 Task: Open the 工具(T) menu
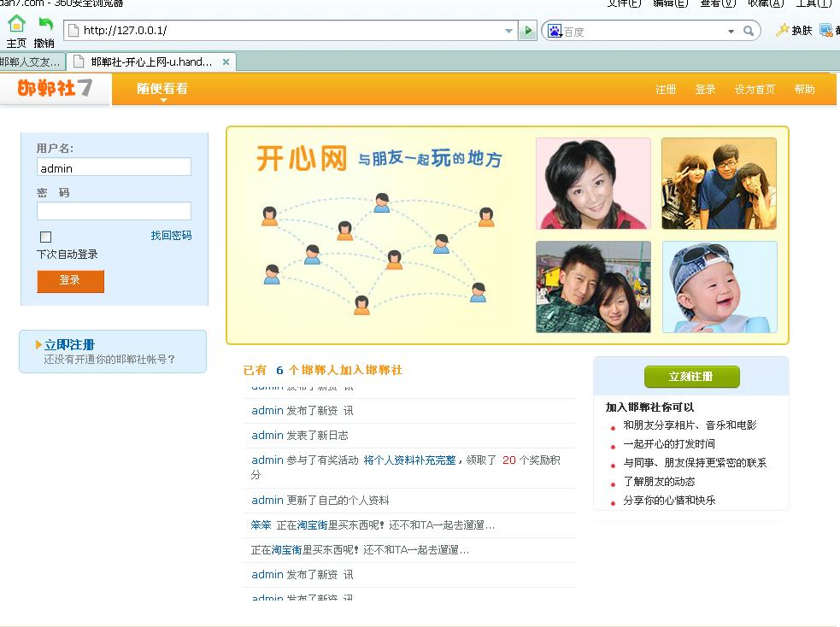813,3
